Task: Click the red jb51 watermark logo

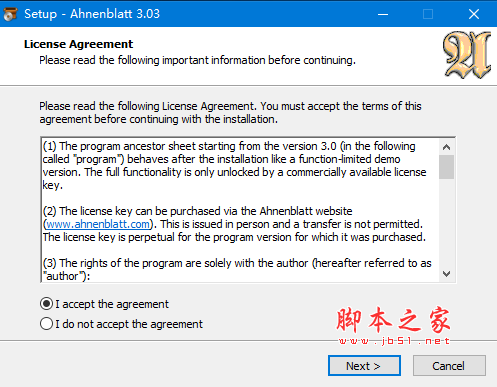Action: [393, 325]
